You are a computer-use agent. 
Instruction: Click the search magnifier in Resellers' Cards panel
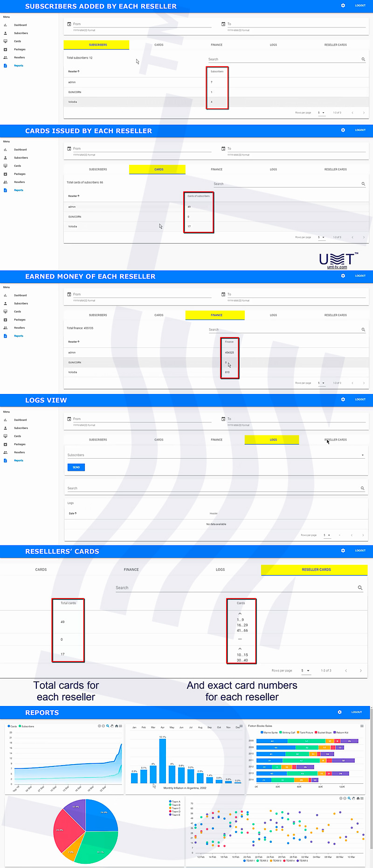pyautogui.click(x=360, y=588)
